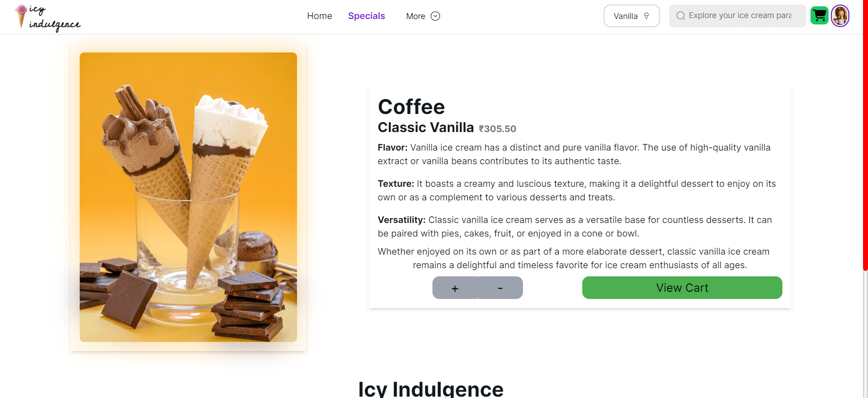Click the Icy Indulgence ice cream logo
The width and height of the screenshot is (868, 398).
tap(48, 17)
